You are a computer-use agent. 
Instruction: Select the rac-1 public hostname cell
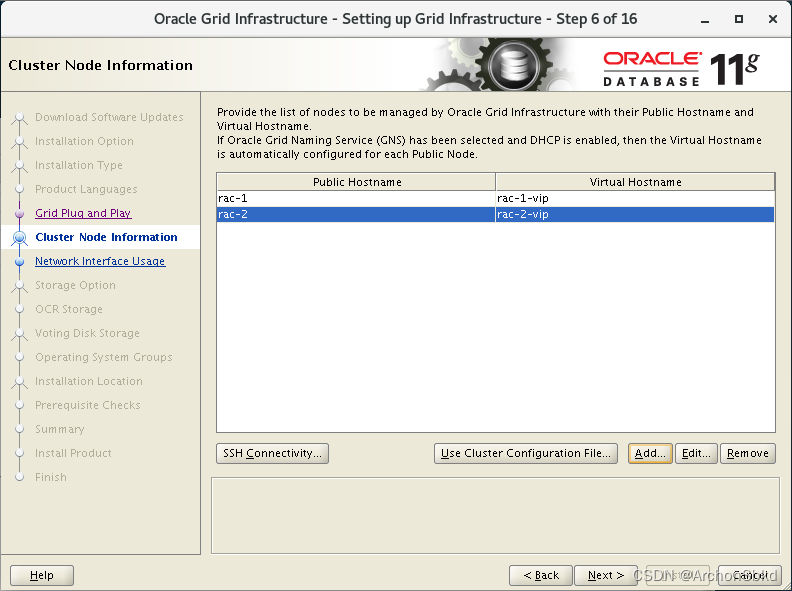[x=356, y=199]
